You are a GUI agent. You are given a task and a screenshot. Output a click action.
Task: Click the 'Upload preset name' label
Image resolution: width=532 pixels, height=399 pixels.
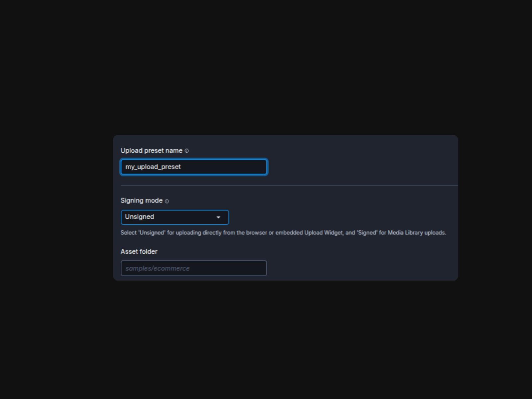tap(151, 151)
